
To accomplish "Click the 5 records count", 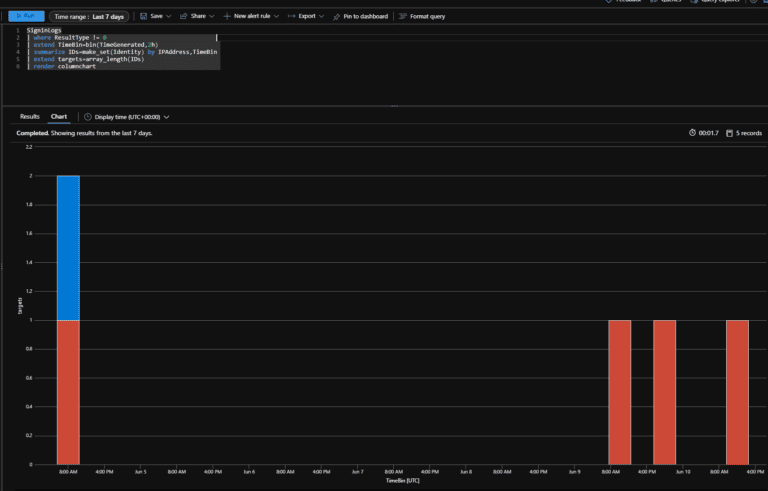I will (x=749, y=133).
